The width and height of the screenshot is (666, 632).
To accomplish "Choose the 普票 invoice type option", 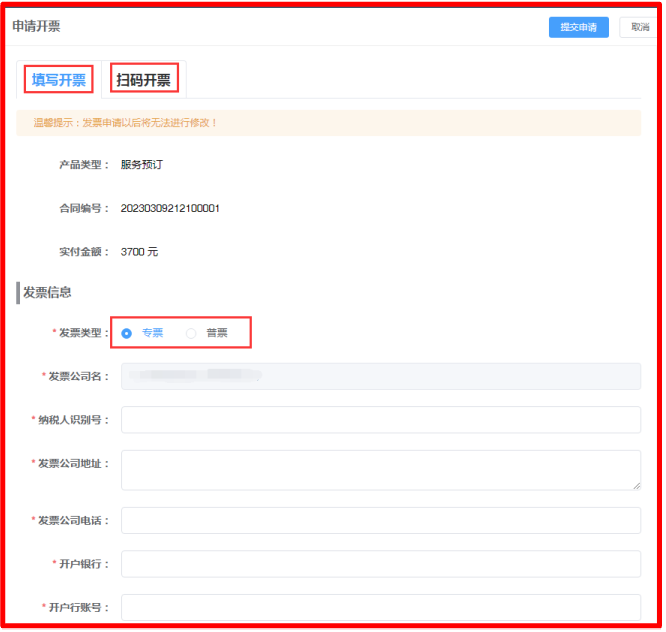I will tap(192, 333).
